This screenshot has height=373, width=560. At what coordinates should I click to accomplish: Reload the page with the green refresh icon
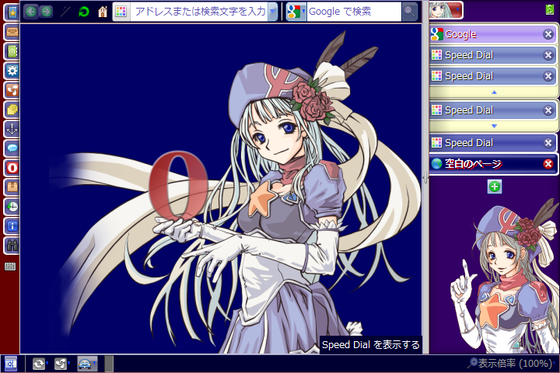(84, 12)
